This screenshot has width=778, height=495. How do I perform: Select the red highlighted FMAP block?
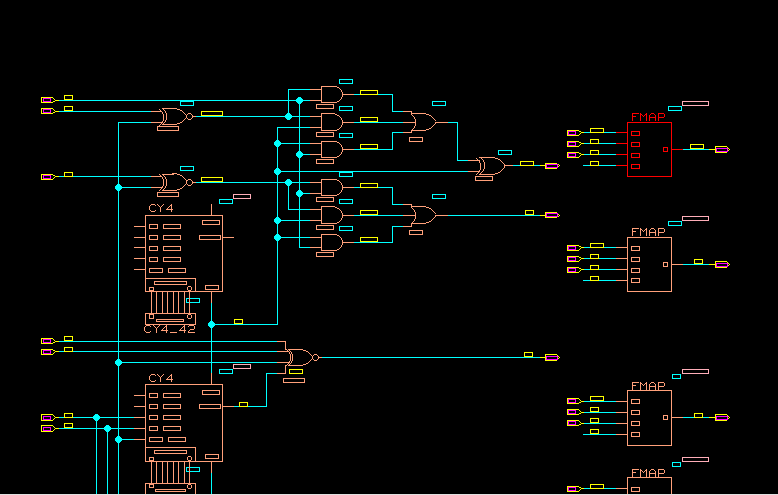(x=649, y=150)
